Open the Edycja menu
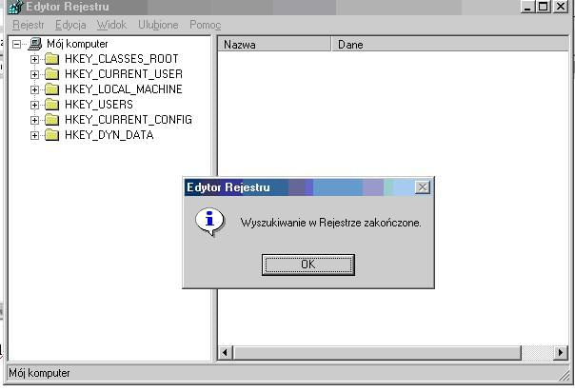The image size is (575, 392). pyautogui.click(x=70, y=25)
